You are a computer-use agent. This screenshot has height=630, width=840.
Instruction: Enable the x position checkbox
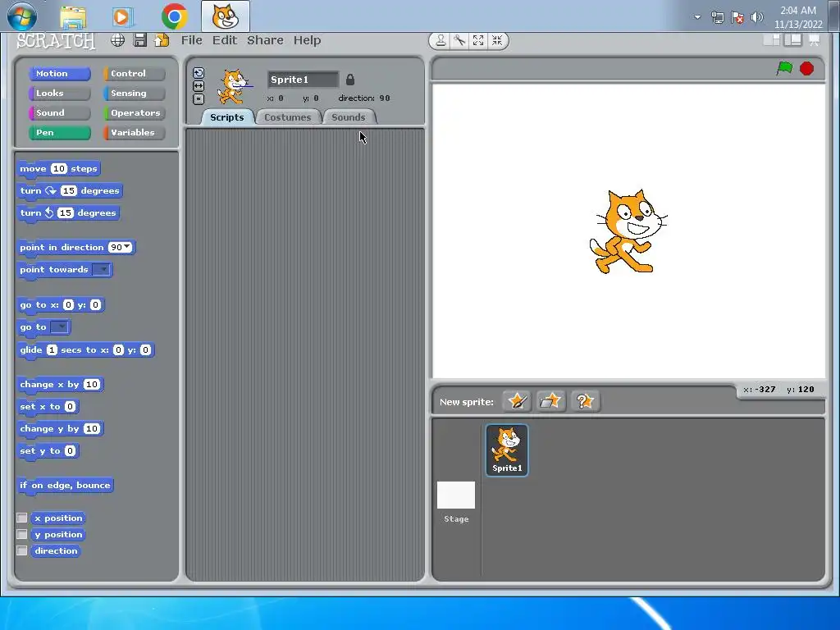[x=22, y=518]
